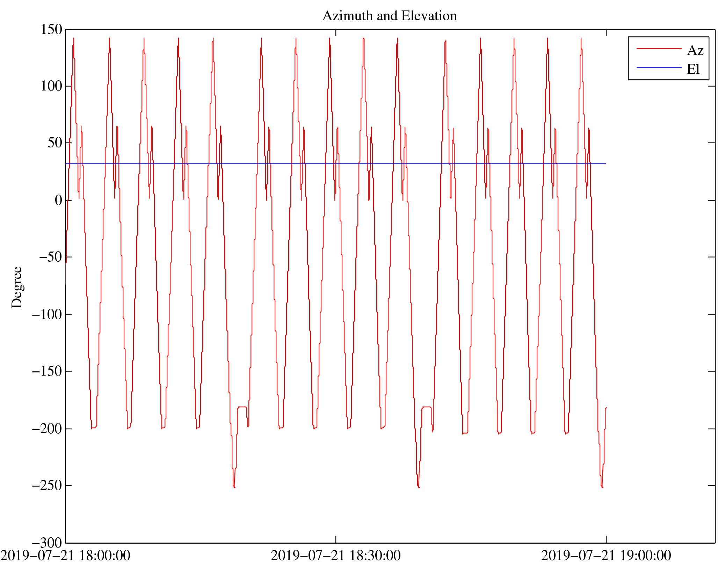The height and width of the screenshot is (588, 725).
Task: Click the 'El' legend text
Action: (x=693, y=69)
